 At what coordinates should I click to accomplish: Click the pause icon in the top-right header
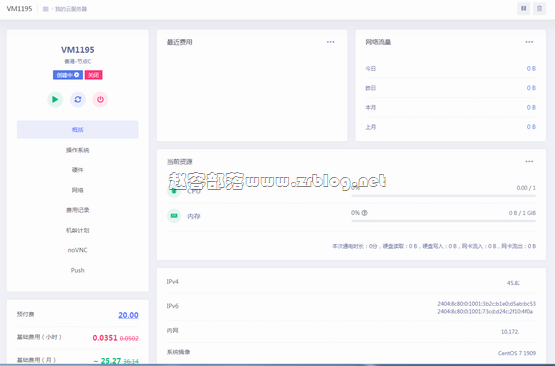click(523, 8)
